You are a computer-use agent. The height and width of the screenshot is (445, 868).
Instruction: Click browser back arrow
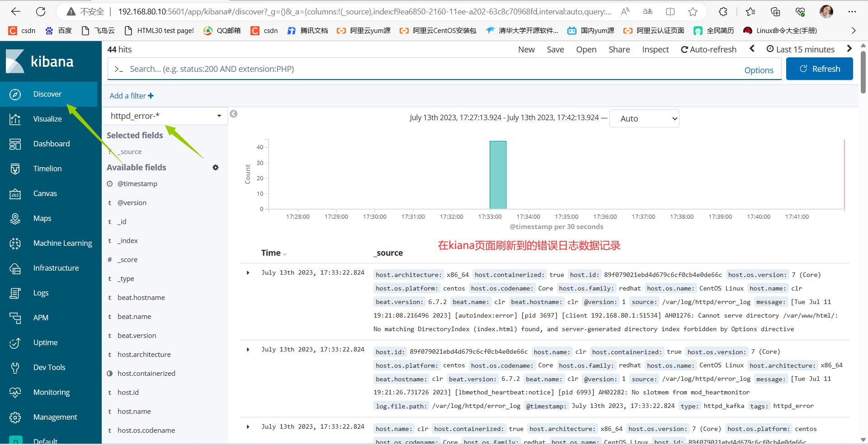[16, 12]
